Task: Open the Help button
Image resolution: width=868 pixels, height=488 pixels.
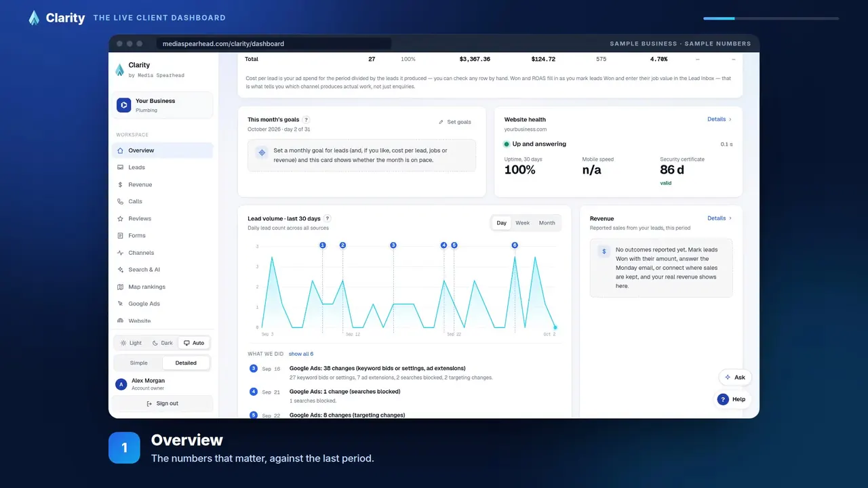Action: coord(733,399)
